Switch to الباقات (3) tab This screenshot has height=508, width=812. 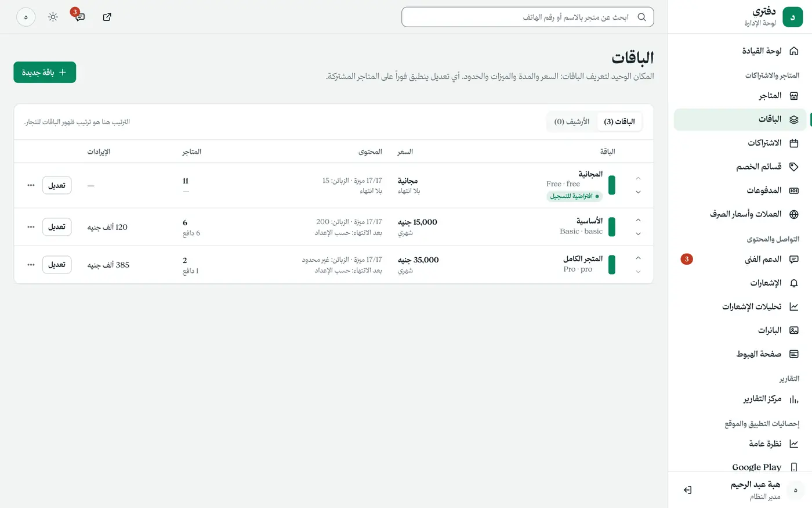[x=619, y=122]
